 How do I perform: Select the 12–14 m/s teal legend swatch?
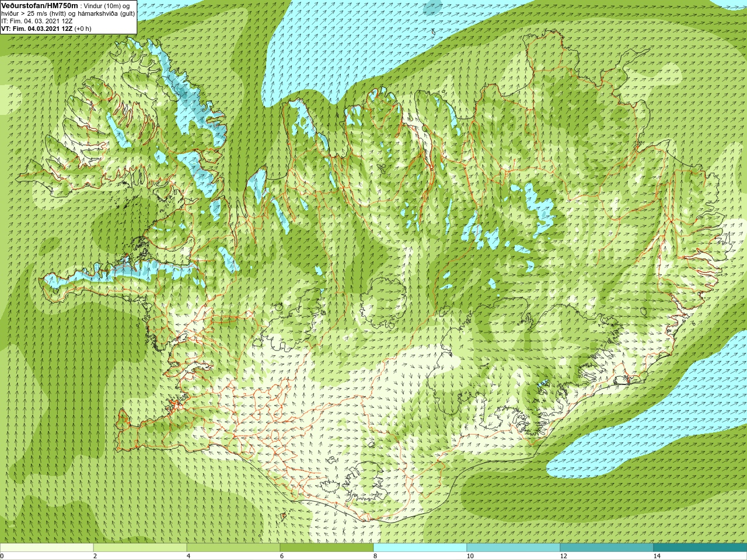point(607,548)
